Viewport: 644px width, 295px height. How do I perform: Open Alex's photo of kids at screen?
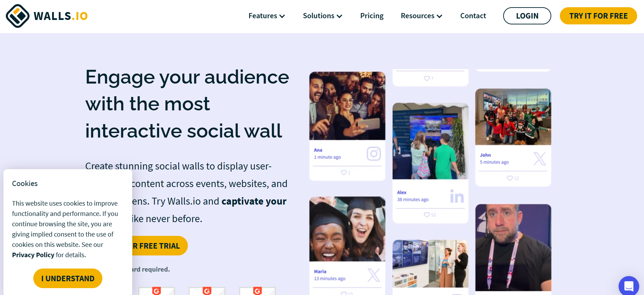point(430,141)
